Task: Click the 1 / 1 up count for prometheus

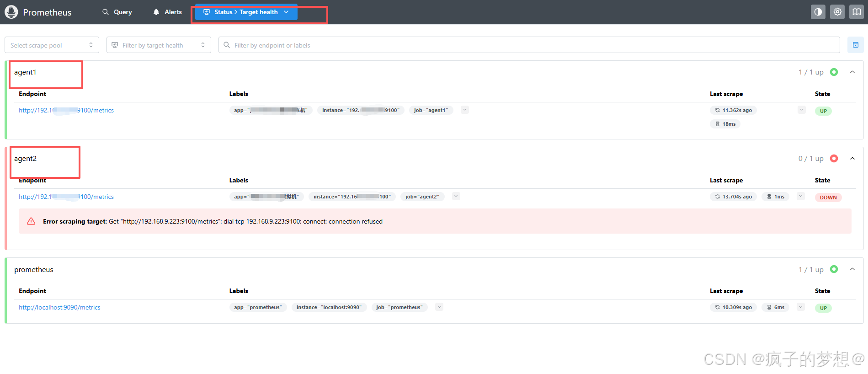Action: point(811,270)
